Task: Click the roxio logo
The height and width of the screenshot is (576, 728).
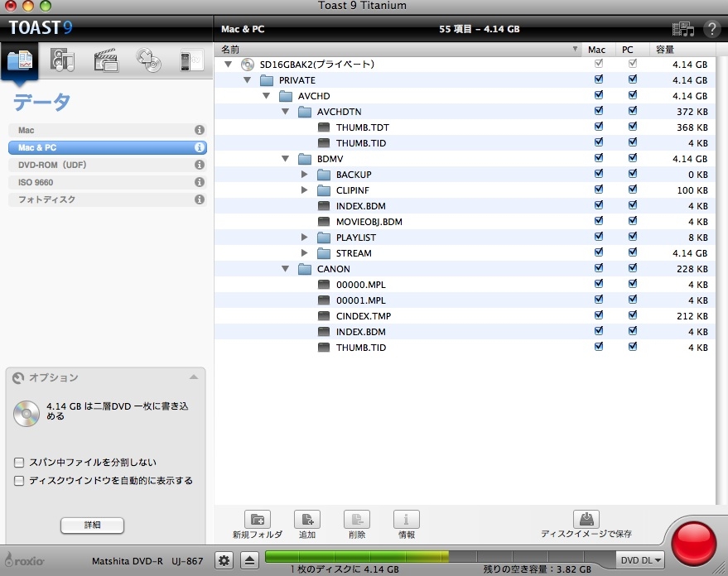Action: click(24, 560)
